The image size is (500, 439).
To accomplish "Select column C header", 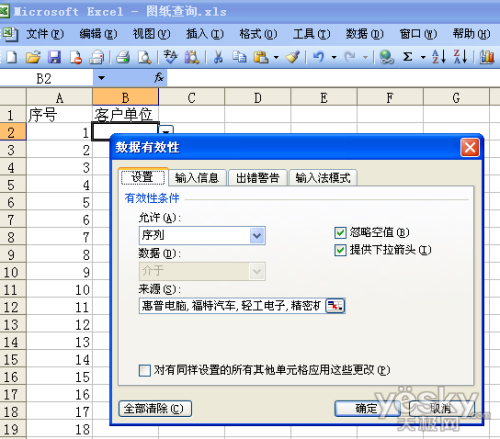I will point(191,98).
